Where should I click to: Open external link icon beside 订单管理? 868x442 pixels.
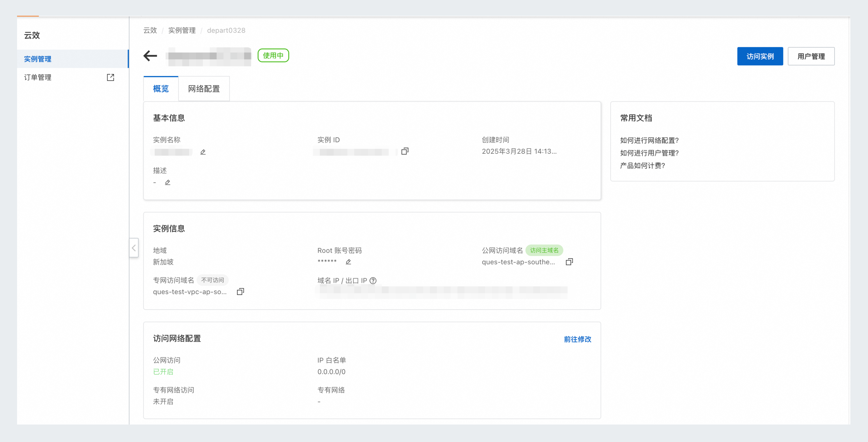pyautogui.click(x=111, y=78)
